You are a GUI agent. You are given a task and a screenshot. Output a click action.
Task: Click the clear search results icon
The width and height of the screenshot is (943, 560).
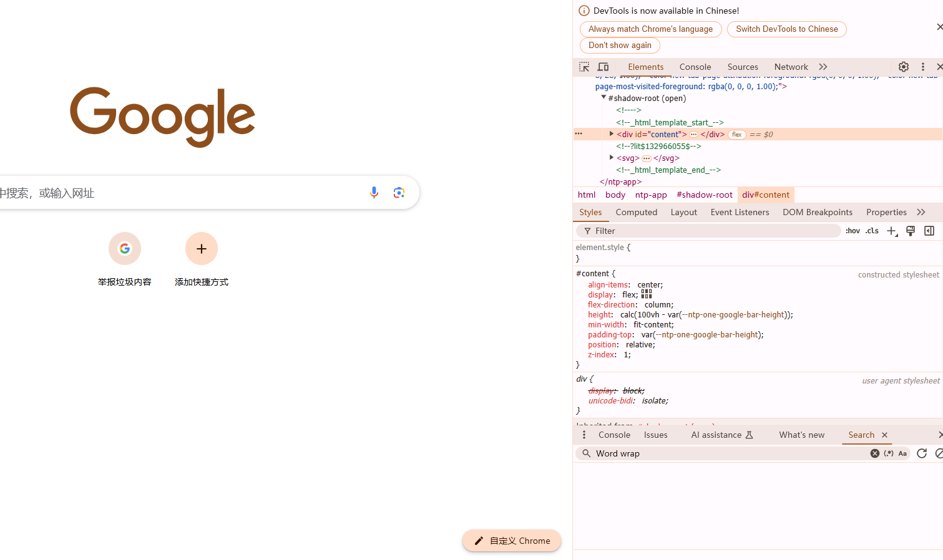point(939,453)
